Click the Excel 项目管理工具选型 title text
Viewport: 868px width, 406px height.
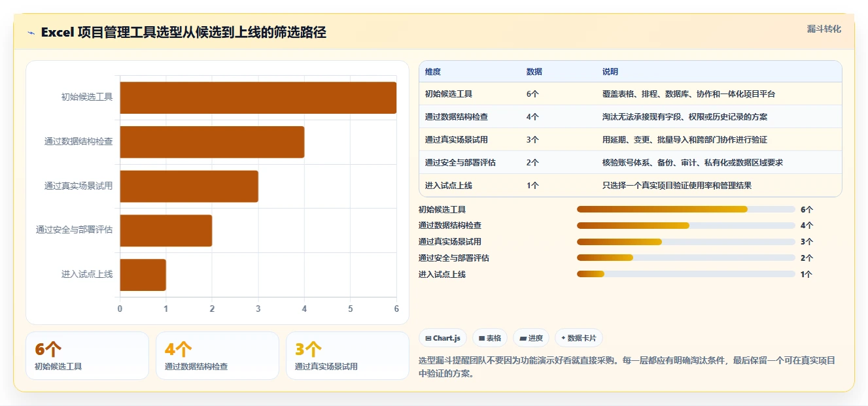(183, 32)
